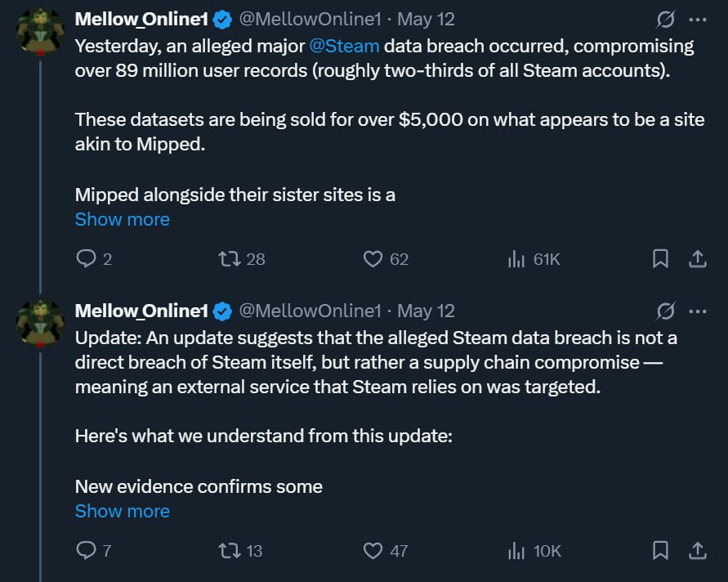Viewport: 728px width, 582px height.
Task: Expand first tweet with Show more
Action: coord(122,219)
